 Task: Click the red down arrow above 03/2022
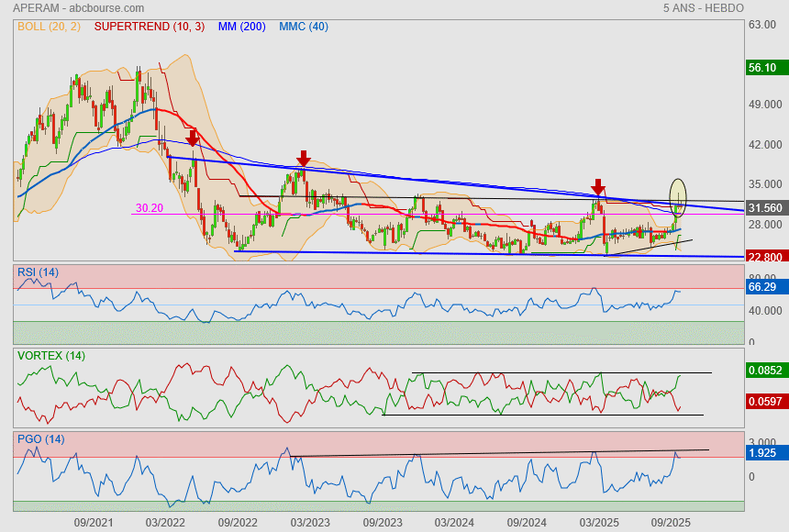(192, 138)
